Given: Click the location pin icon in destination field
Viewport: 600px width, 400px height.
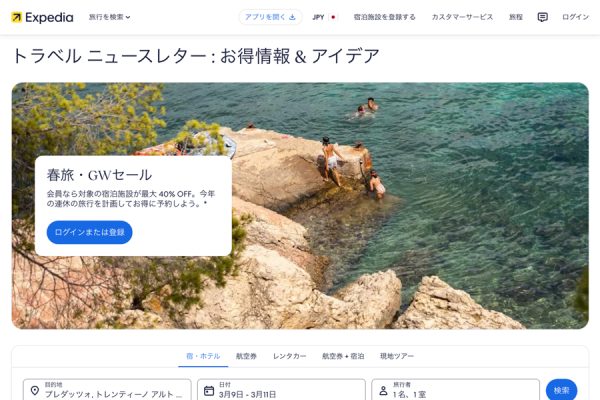Looking at the screenshot, I should (x=35, y=390).
